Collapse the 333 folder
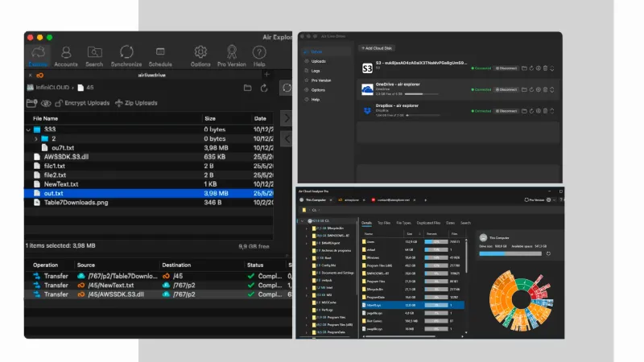 (x=28, y=130)
